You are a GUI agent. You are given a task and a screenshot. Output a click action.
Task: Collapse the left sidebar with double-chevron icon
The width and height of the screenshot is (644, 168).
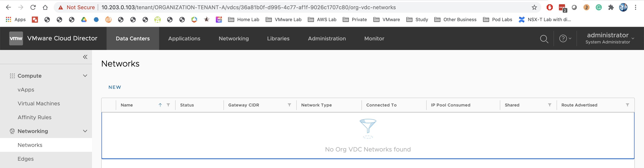85,57
